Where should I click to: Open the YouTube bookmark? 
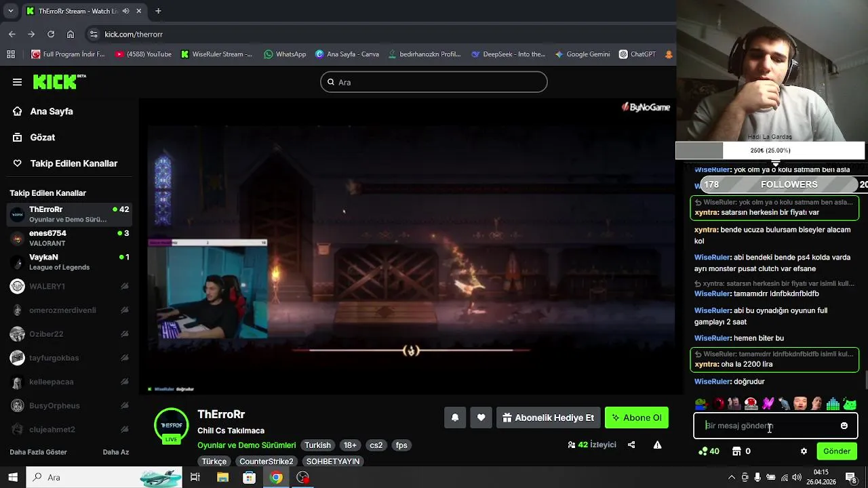pos(143,54)
